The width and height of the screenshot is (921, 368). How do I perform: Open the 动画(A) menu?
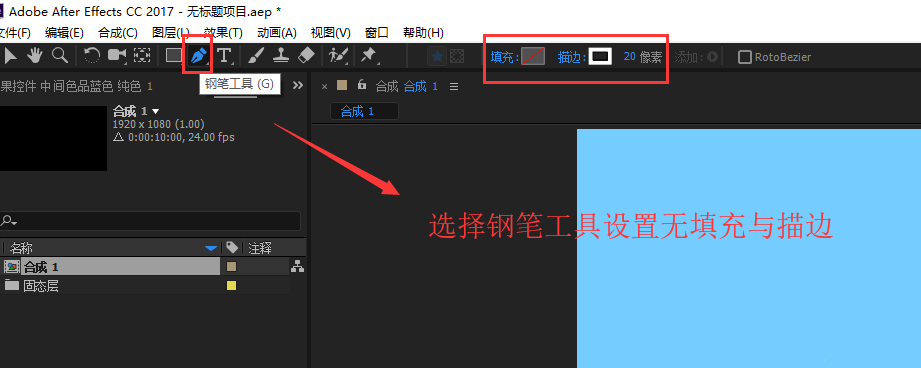point(277,32)
